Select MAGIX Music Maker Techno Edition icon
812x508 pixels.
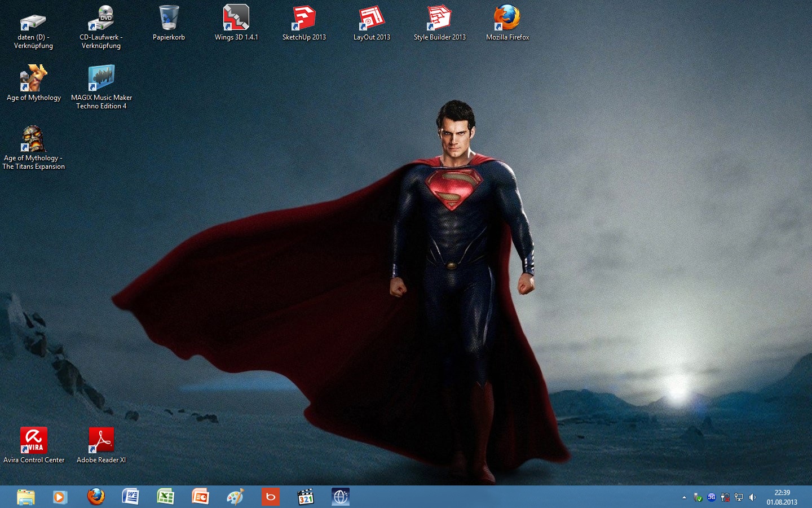pyautogui.click(x=101, y=79)
